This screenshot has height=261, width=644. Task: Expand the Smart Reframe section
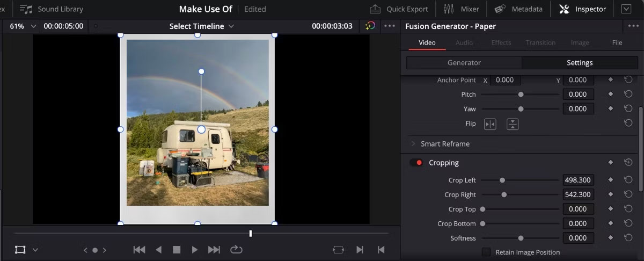click(x=413, y=144)
